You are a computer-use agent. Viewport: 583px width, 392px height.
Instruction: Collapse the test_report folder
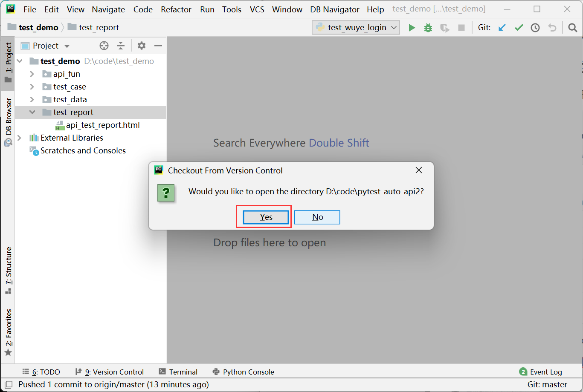(32, 112)
